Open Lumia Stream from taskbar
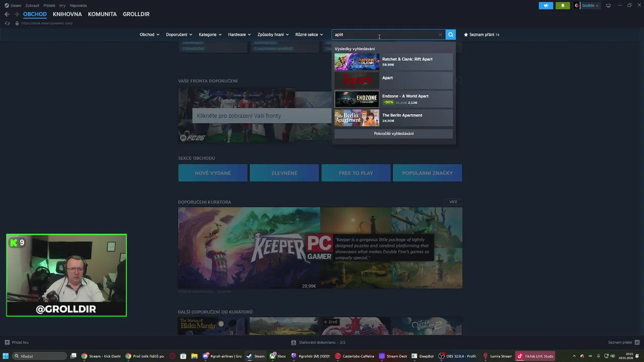The image size is (644, 362). (x=497, y=356)
